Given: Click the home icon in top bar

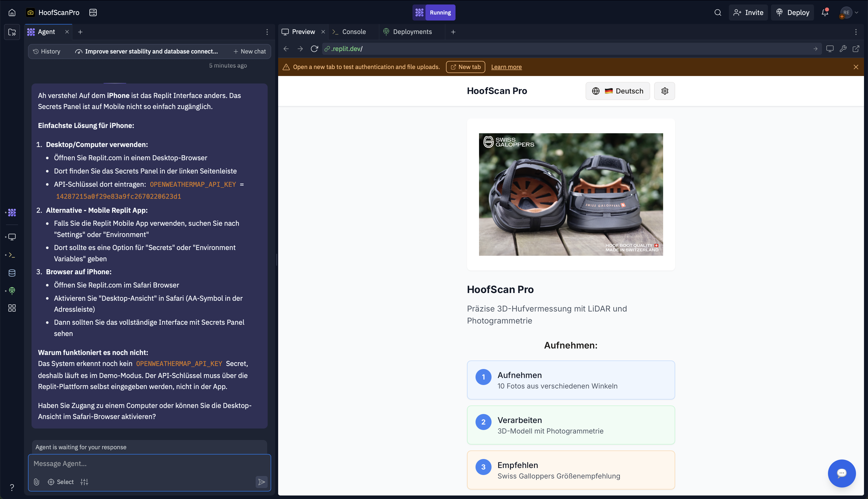Looking at the screenshot, I should [12, 13].
